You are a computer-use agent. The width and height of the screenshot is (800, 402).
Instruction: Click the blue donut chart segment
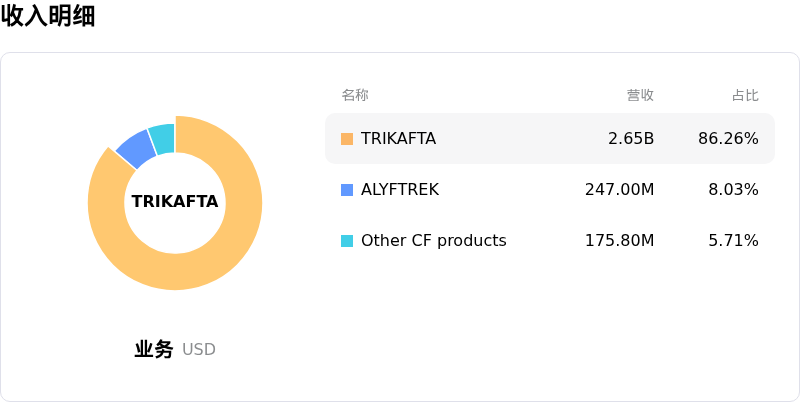pyautogui.click(x=135, y=148)
